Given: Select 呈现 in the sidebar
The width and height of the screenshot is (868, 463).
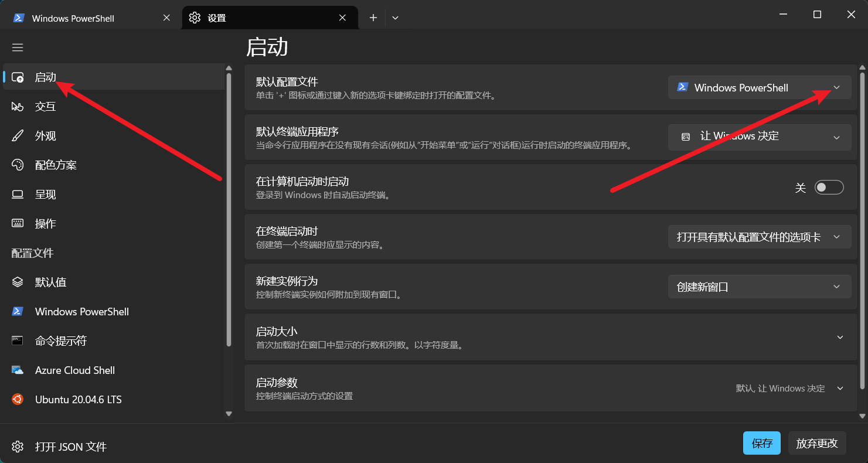Looking at the screenshot, I should pyautogui.click(x=114, y=195).
